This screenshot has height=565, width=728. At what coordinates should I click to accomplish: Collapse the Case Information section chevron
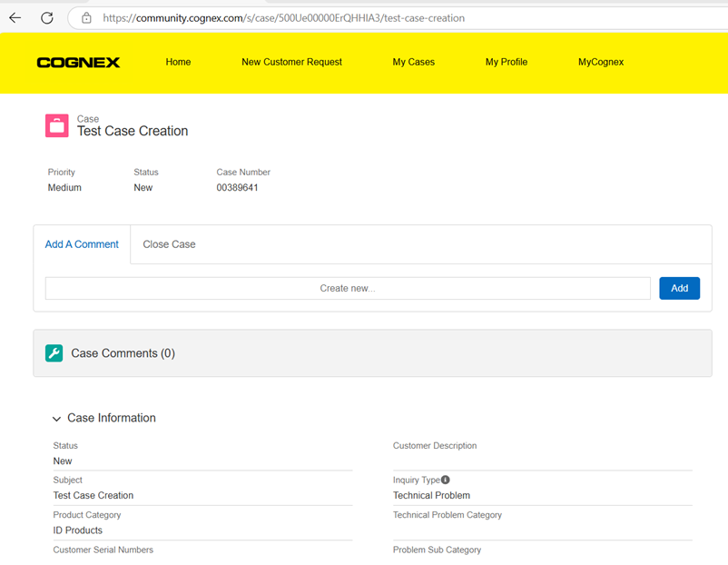[56, 419]
